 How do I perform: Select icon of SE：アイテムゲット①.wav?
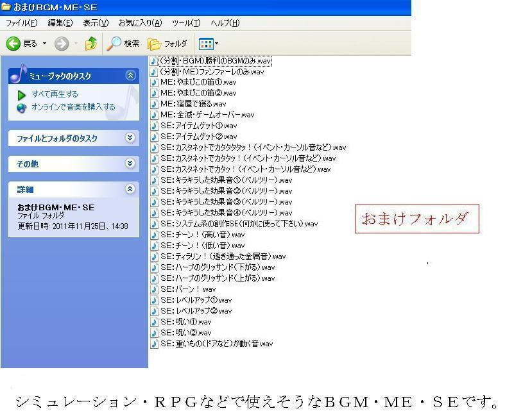click(153, 126)
